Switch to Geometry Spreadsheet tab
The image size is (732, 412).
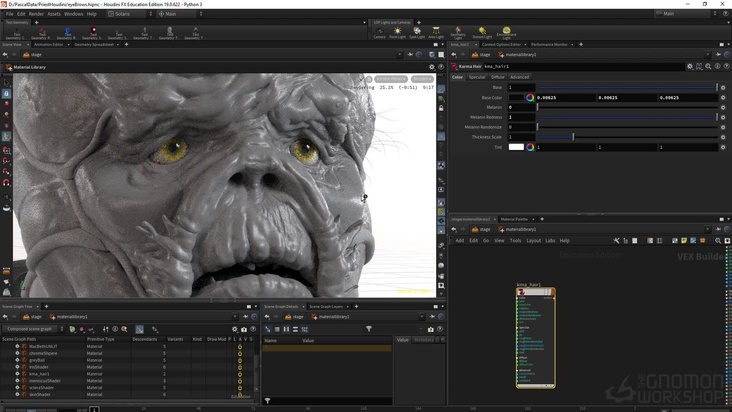94,44
